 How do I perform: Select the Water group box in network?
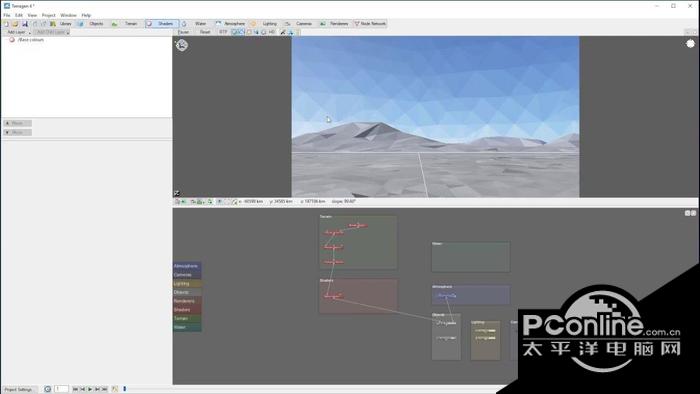coord(471,257)
